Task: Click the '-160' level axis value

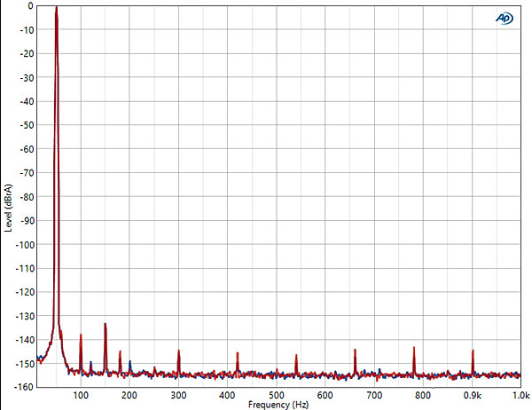Action: (25, 387)
